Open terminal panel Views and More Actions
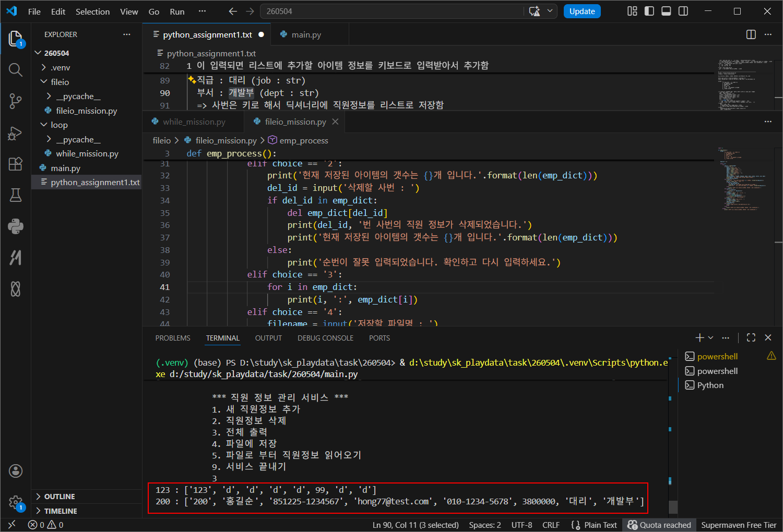The width and height of the screenshot is (783, 532). [726, 338]
